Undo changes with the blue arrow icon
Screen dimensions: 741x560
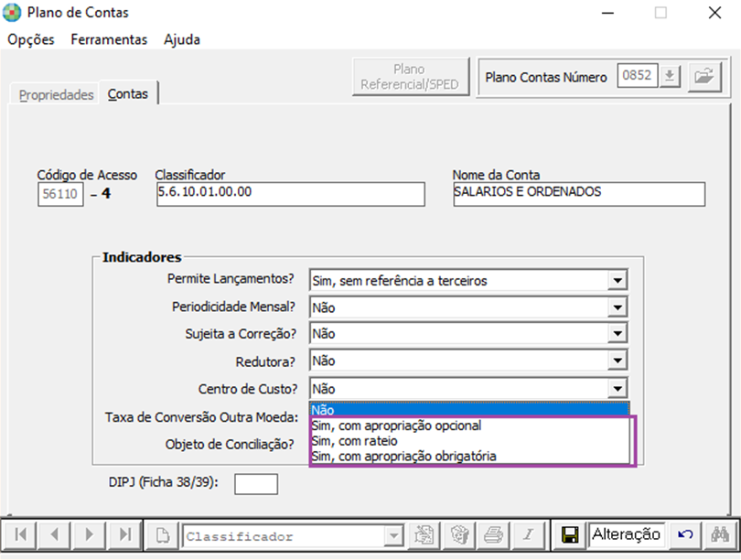click(x=685, y=535)
